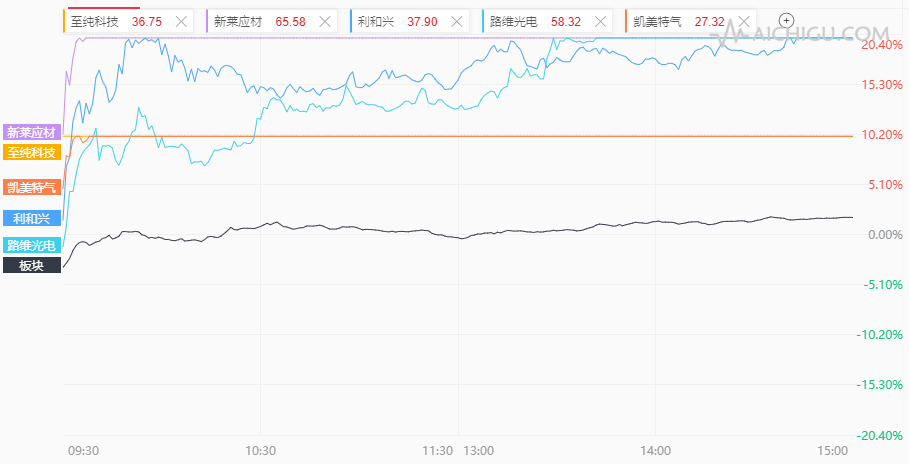Click the 14:00 time axis marker
This screenshot has height=464, width=909.
pyautogui.click(x=654, y=450)
